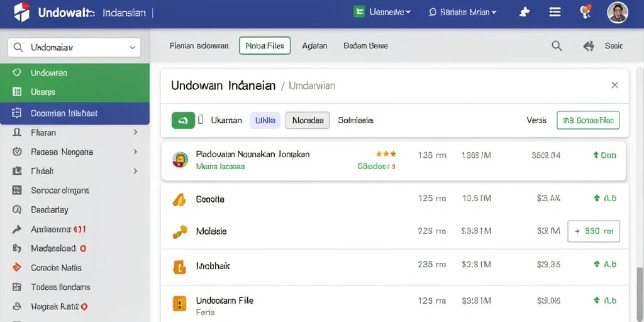Expand the Fliaran sidebar chevron
The width and height of the screenshot is (644, 322).
point(135,132)
